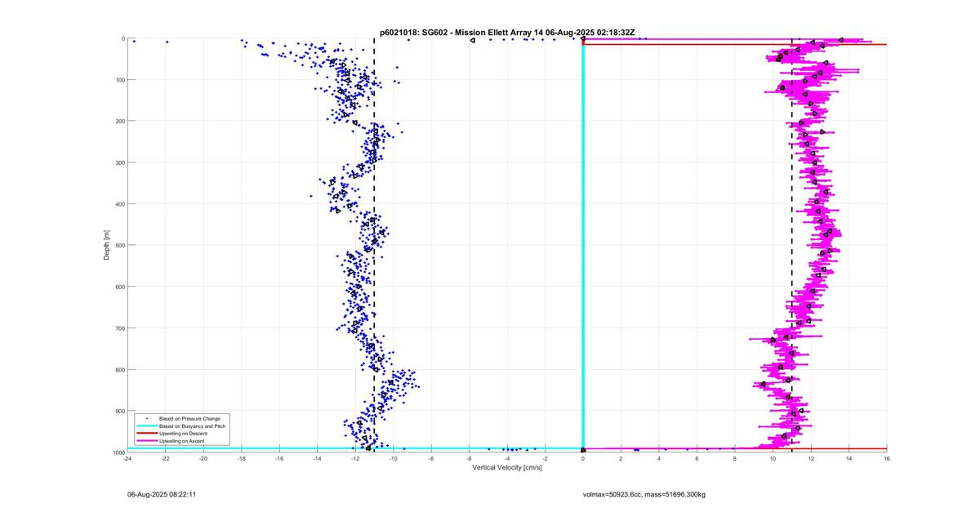Image resolution: width=980 pixels, height=508 pixels.
Task: Click the depth tick label 100
Action: point(118,80)
